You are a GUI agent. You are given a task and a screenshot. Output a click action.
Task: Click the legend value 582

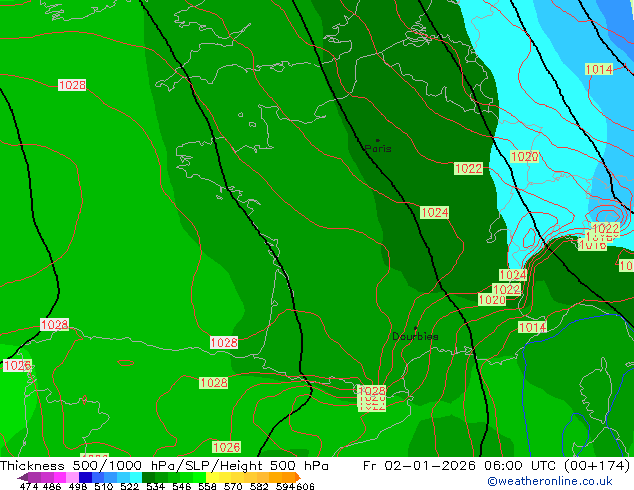pos(259,486)
